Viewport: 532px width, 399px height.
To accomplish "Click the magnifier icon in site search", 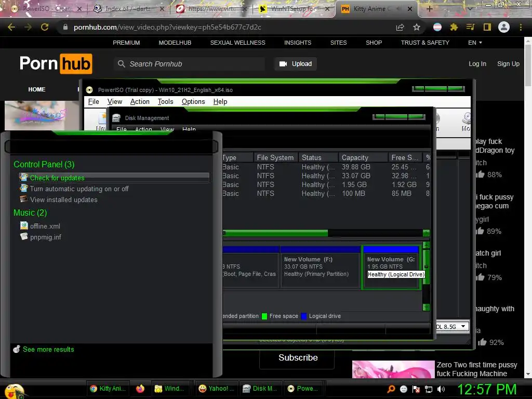I will pos(121,64).
